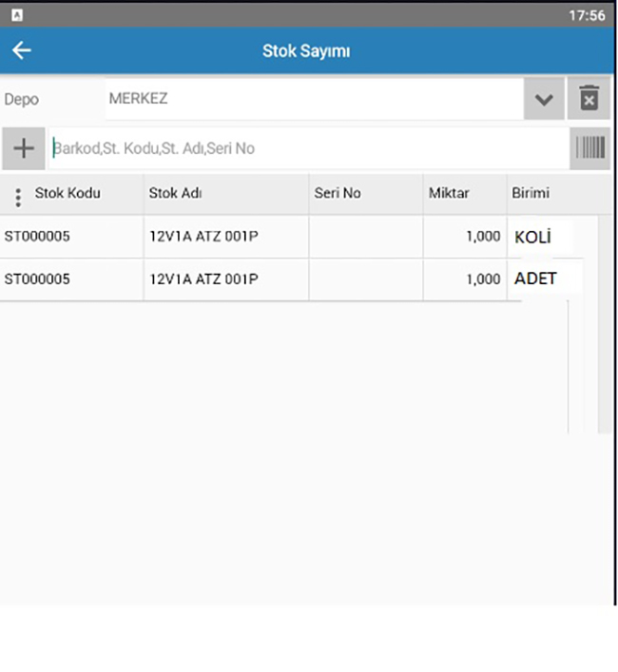Open the three-dot column menu
The image size is (618, 672).
(18, 198)
